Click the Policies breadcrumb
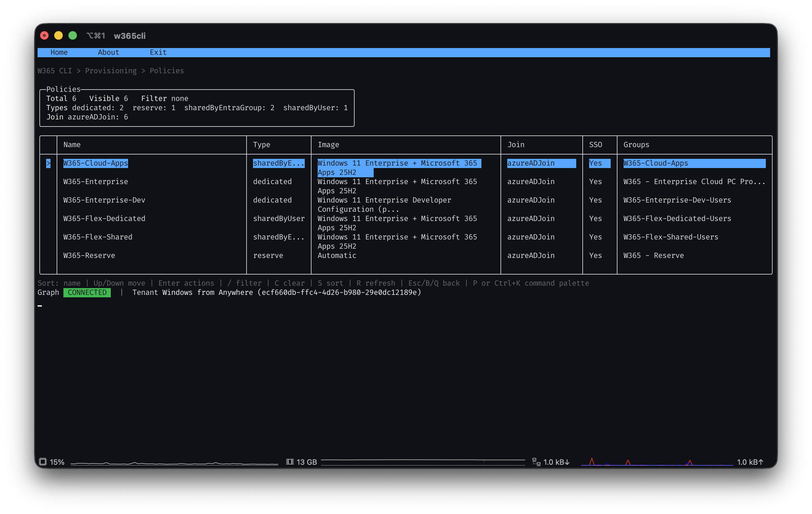 pos(167,71)
